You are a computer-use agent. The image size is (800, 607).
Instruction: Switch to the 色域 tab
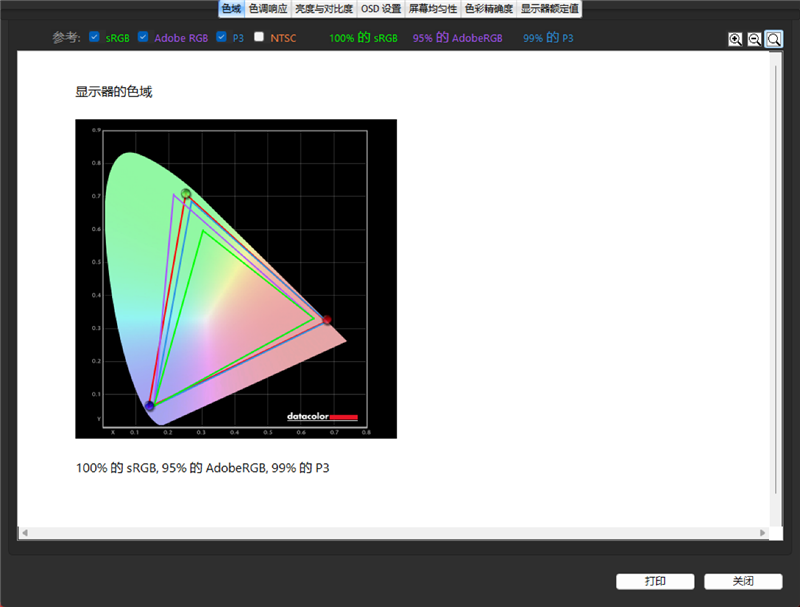pyautogui.click(x=231, y=9)
